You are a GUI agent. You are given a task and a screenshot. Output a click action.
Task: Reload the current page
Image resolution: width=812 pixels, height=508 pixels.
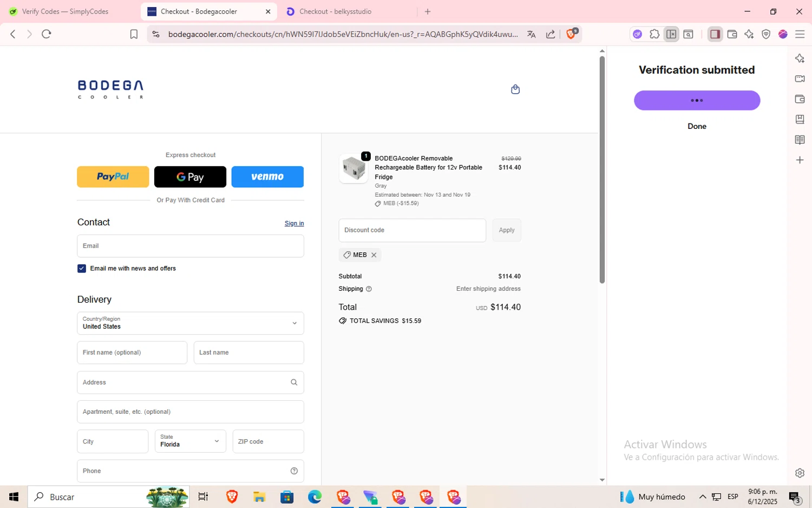pos(47,34)
